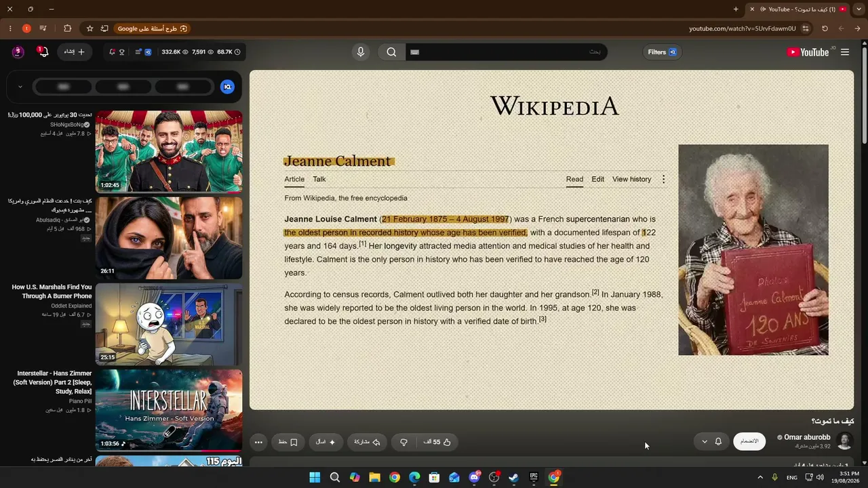Image resolution: width=868 pixels, height=488 pixels.
Task: Click the page vertical scrollbar thumb
Action: [x=865, y=95]
